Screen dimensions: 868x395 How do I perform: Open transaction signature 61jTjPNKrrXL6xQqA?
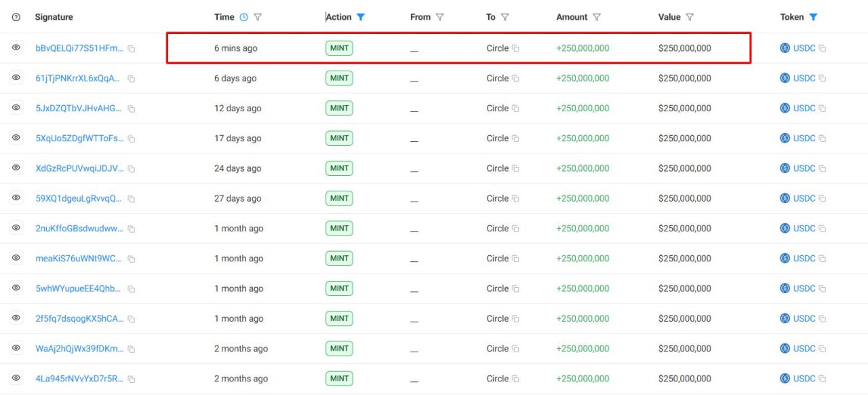click(x=78, y=78)
